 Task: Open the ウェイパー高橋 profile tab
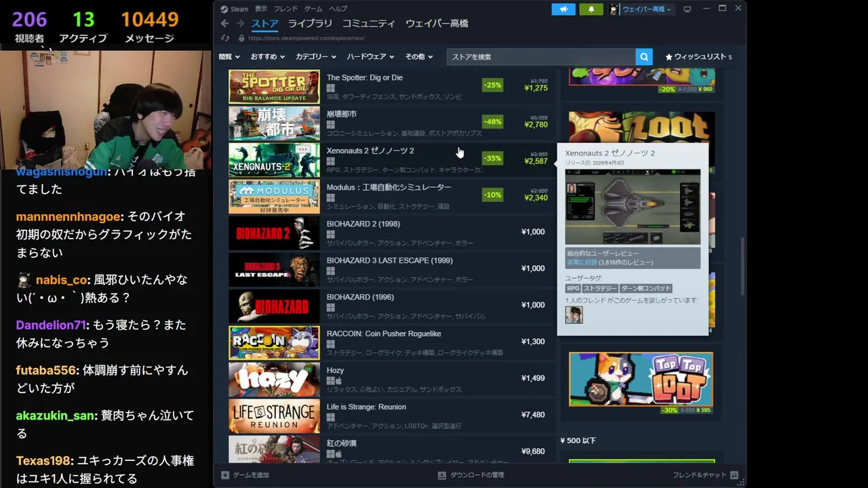tap(437, 24)
